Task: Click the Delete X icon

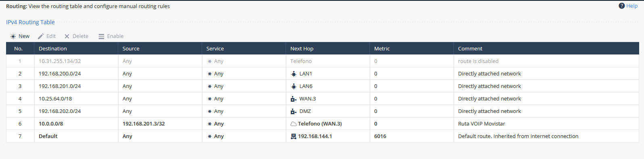Action: (x=67, y=36)
